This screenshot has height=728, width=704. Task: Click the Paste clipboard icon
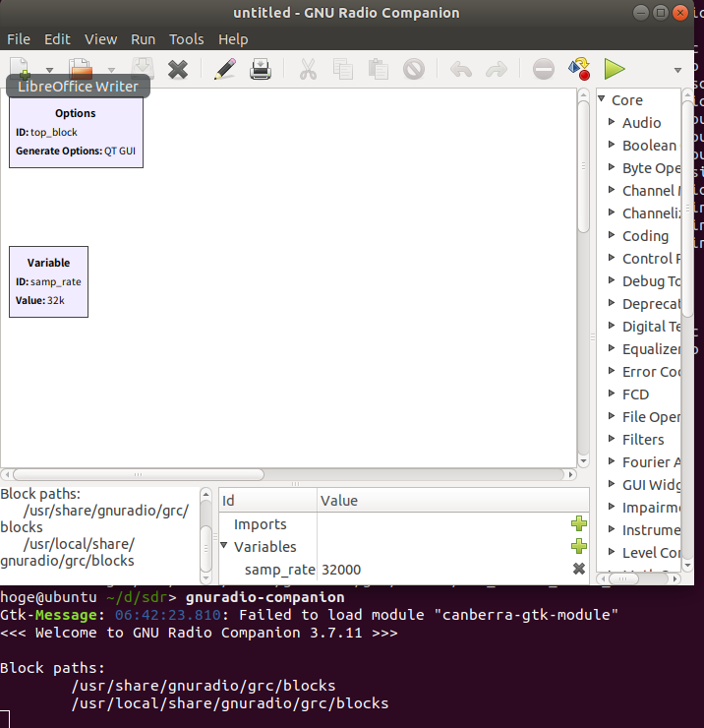coord(379,69)
